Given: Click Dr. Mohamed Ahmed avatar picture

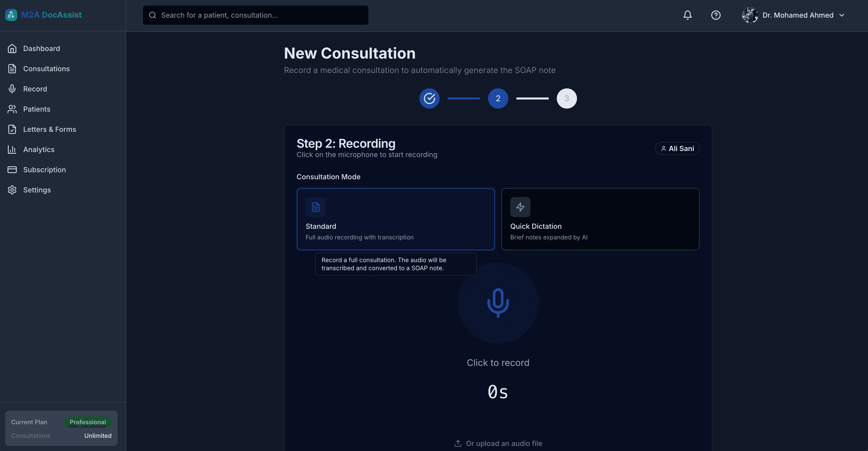Looking at the screenshot, I should coord(750,15).
